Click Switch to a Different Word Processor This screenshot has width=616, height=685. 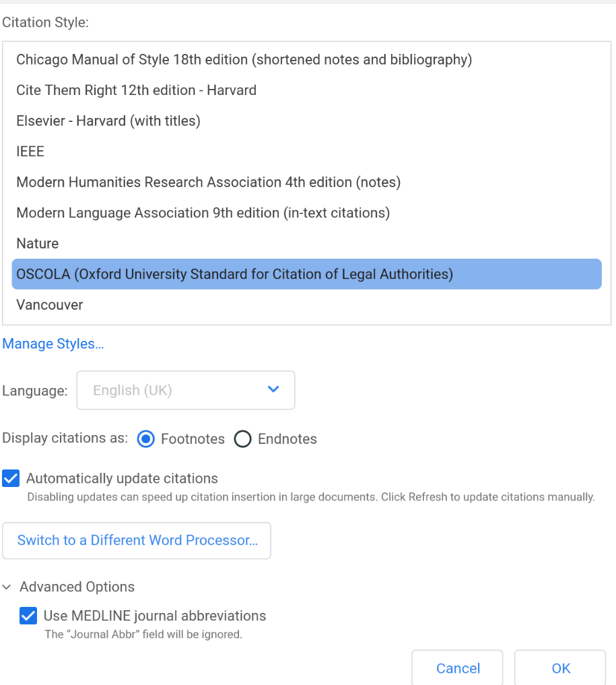[137, 540]
